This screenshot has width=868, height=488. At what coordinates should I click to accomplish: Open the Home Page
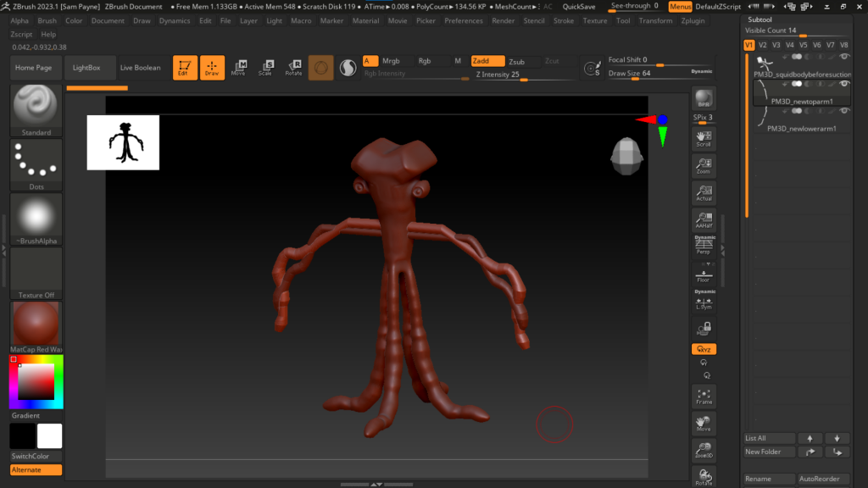point(34,68)
